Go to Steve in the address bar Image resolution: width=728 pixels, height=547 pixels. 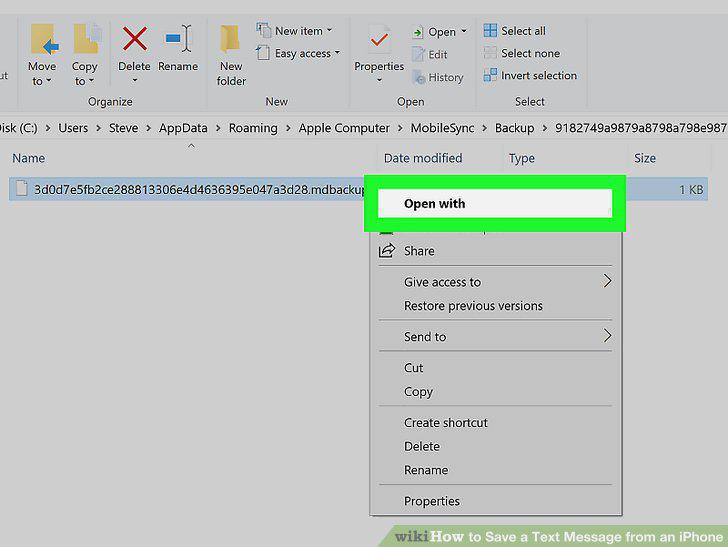[124, 128]
